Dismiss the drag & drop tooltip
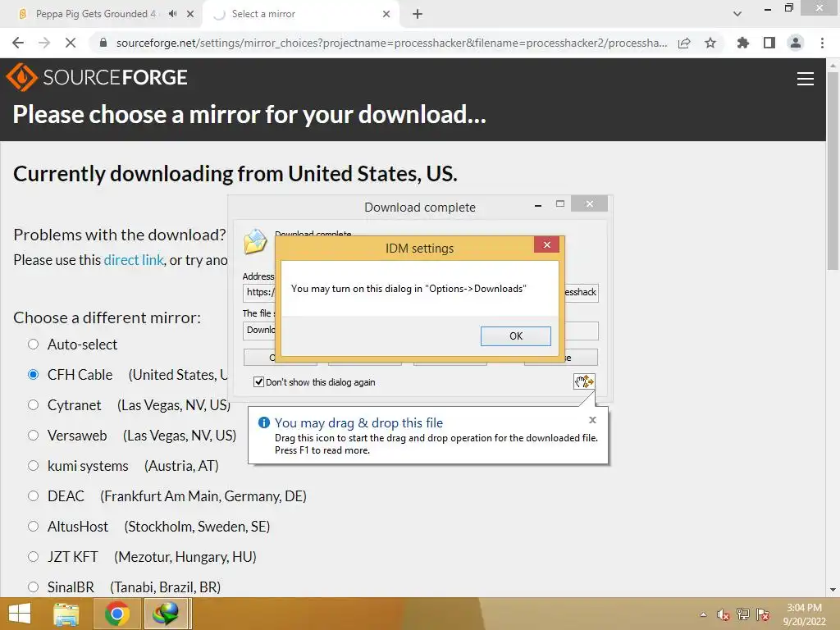840x630 pixels. [x=592, y=420]
